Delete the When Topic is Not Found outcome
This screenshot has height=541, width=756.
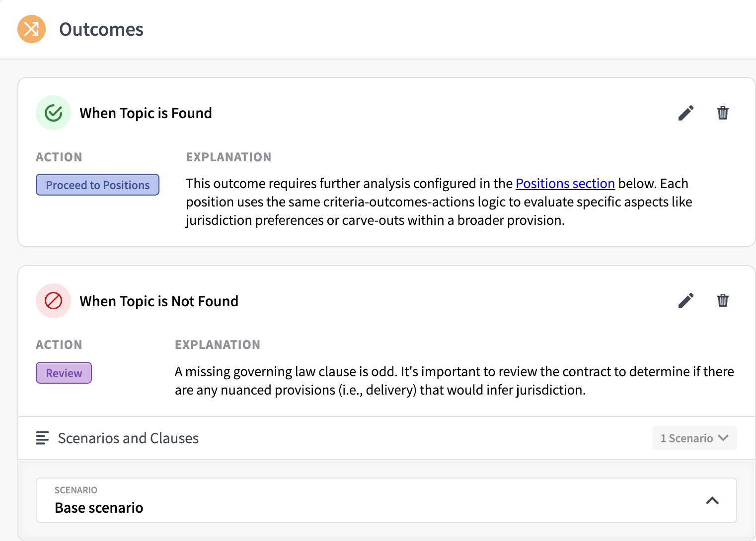[x=723, y=301]
